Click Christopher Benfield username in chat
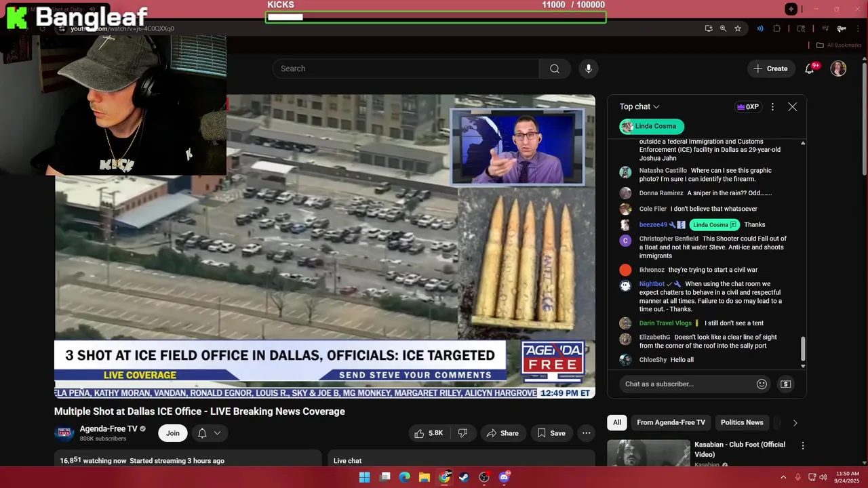 pyautogui.click(x=669, y=239)
